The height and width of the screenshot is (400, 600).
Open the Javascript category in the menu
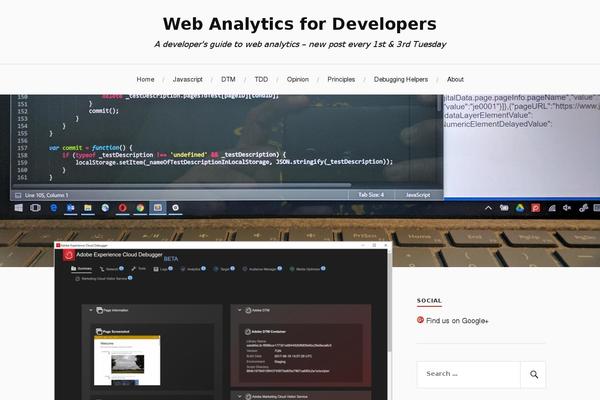[x=188, y=79]
